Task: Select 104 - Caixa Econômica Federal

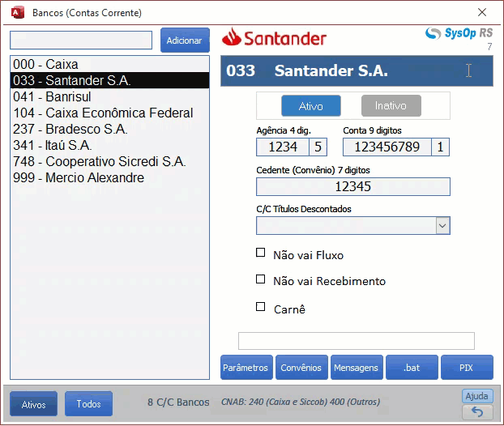Action: 109,113
